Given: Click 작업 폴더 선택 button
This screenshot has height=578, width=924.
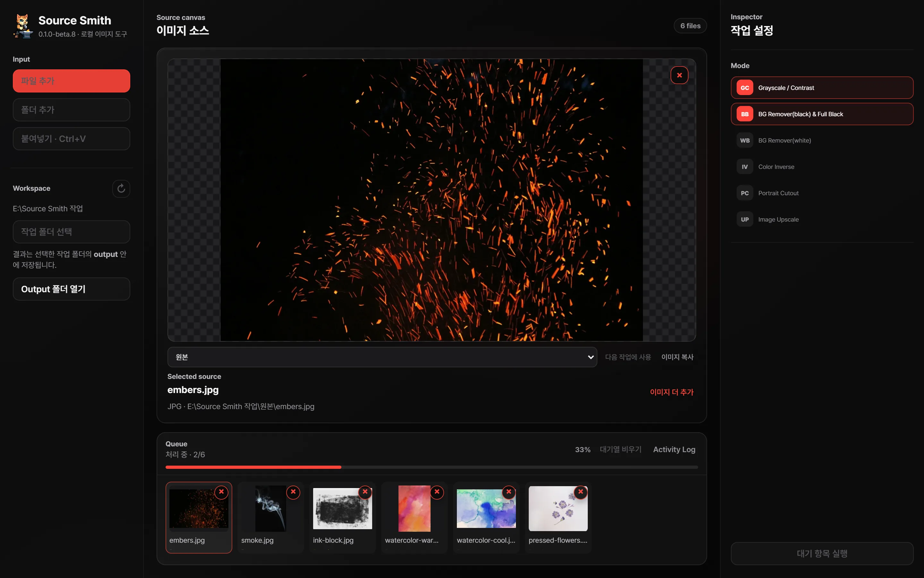Looking at the screenshot, I should coord(72,232).
